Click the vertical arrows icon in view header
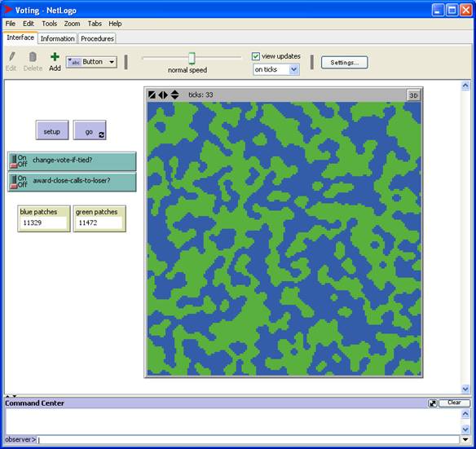This screenshot has height=449, width=476. pos(174,95)
